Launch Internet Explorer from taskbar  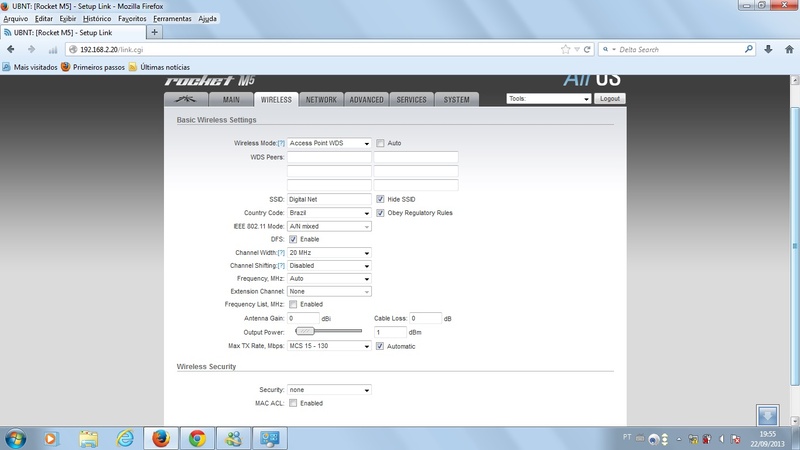point(124,438)
